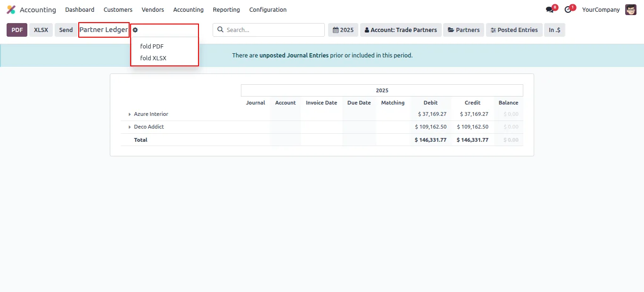Click the Total row label
This screenshot has width=644, height=292.
click(140, 140)
